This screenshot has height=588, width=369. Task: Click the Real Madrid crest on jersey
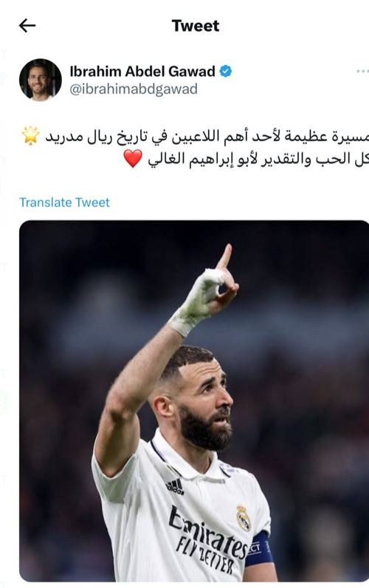(x=244, y=518)
